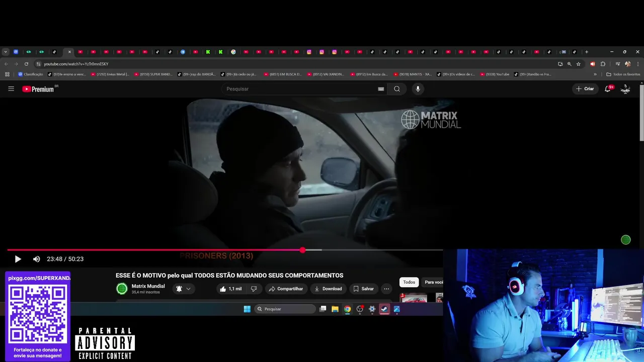Select the Todos filter chip
Image resolution: width=644 pixels, height=362 pixels.
[x=409, y=282]
